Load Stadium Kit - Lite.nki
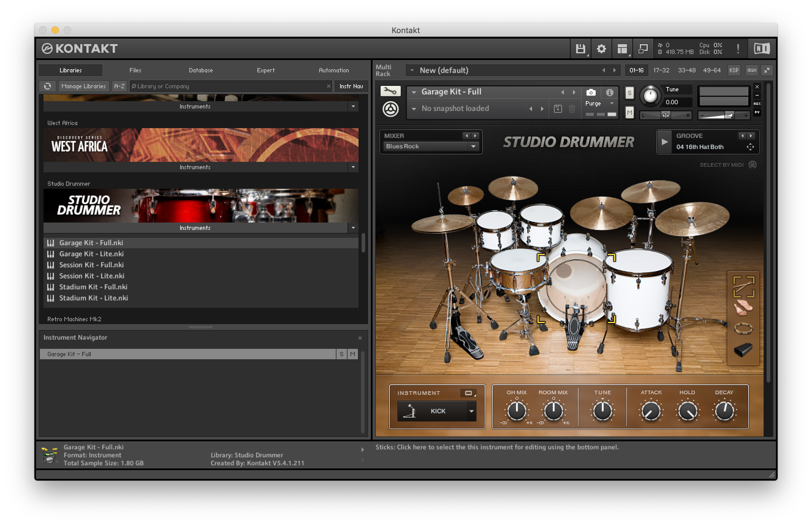The image size is (812, 526). pyautogui.click(x=201, y=298)
